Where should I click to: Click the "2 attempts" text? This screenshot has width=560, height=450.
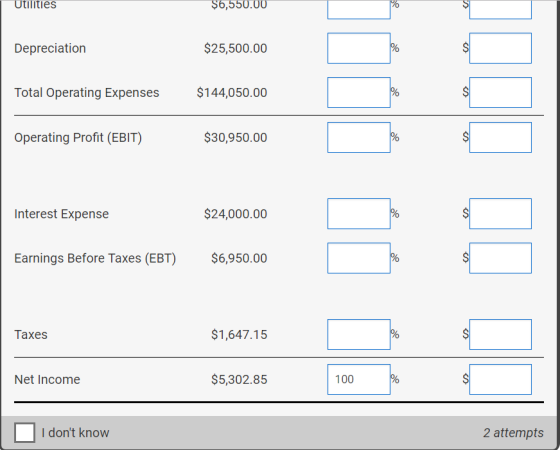click(x=513, y=432)
